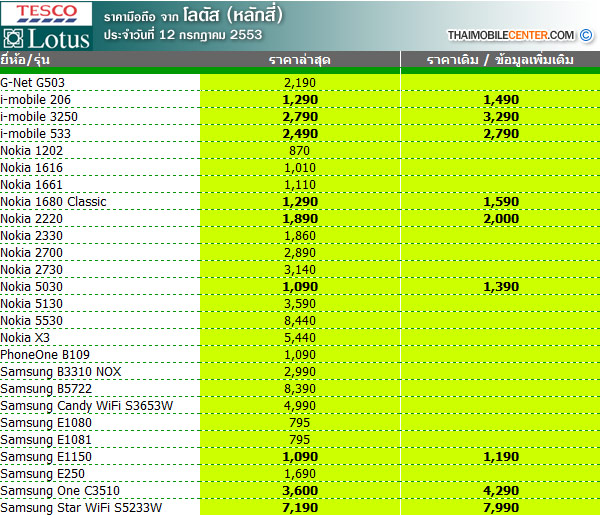This screenshot has width=600, height=515.
Task: Select the i-mobile 3250 row name
Action: point(39,117)
